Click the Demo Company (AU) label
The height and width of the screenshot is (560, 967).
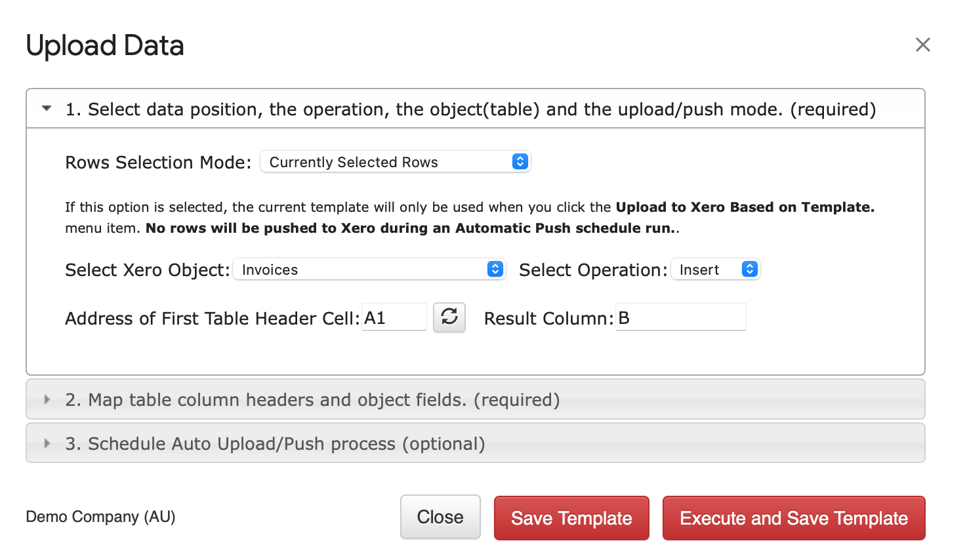pyautogui.click(x=100, y=517)
